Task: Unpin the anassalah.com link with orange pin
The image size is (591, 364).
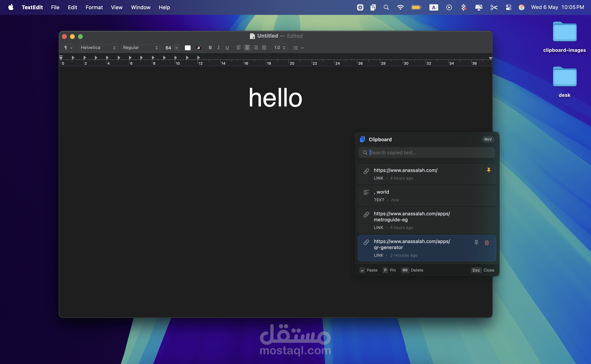Action: 489,170
